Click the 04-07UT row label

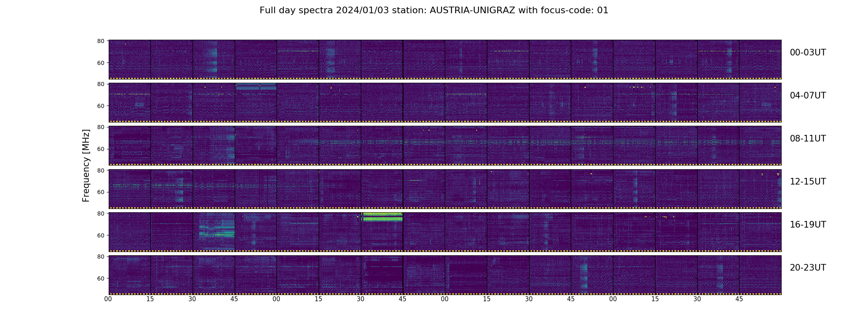(x=808, y=96)
